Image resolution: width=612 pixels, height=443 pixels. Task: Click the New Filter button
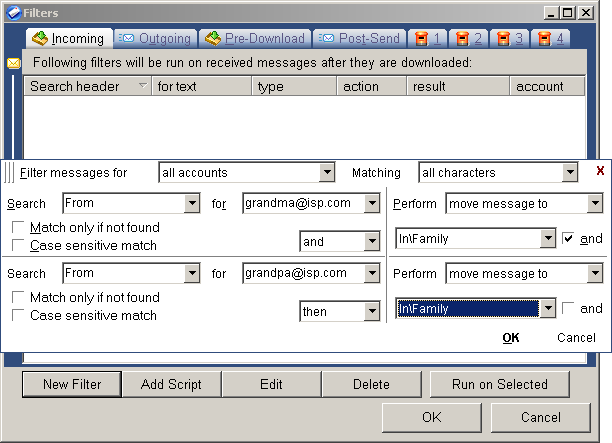coord(72,384)
